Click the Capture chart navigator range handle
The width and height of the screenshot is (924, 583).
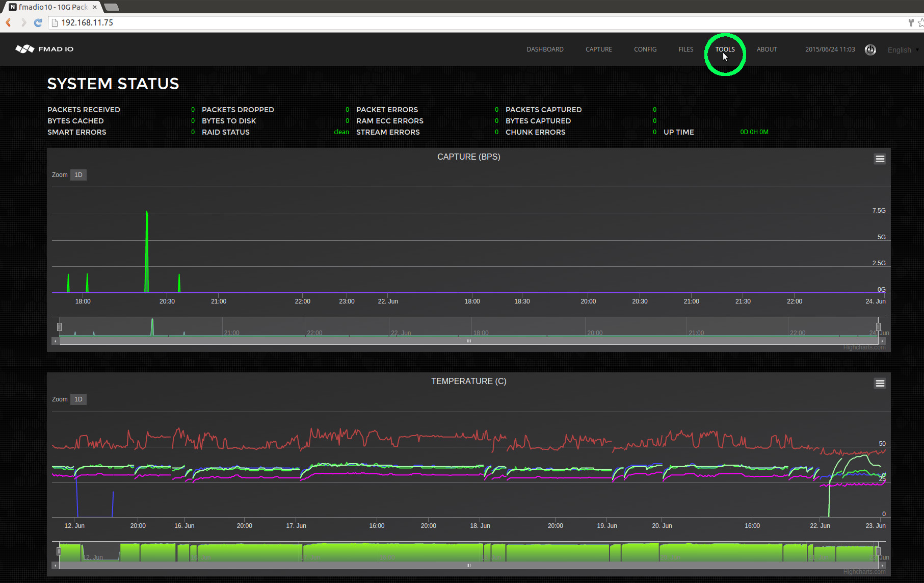59,325
